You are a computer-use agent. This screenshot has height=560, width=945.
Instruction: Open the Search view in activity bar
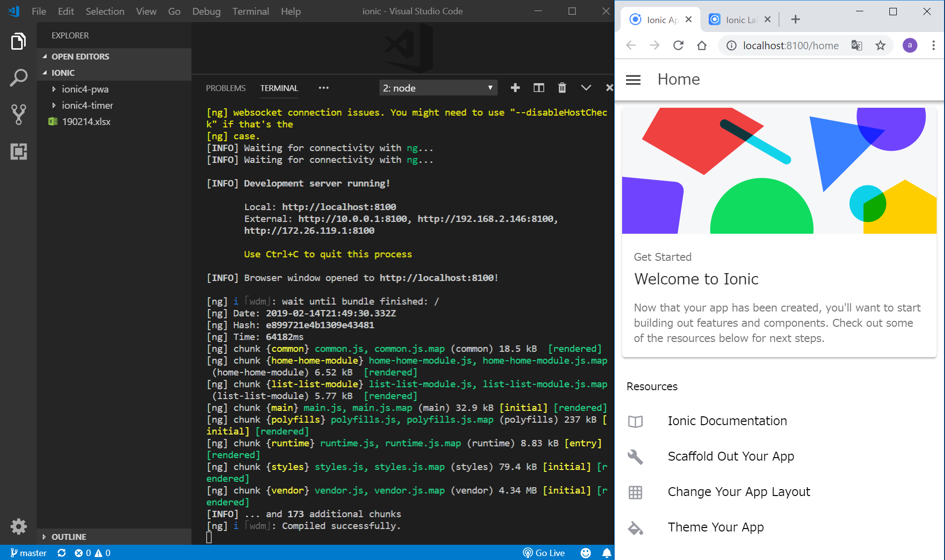click(18, 78)
